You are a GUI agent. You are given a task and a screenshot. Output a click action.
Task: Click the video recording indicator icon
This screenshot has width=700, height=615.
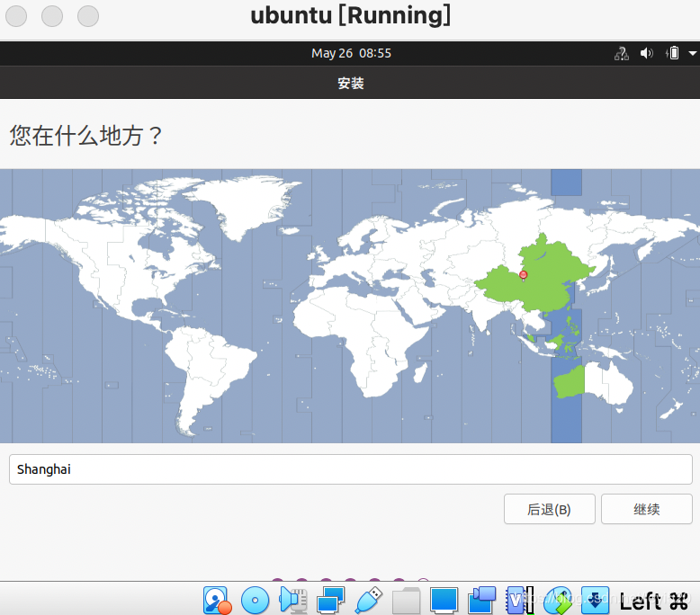tap(481, 601)
